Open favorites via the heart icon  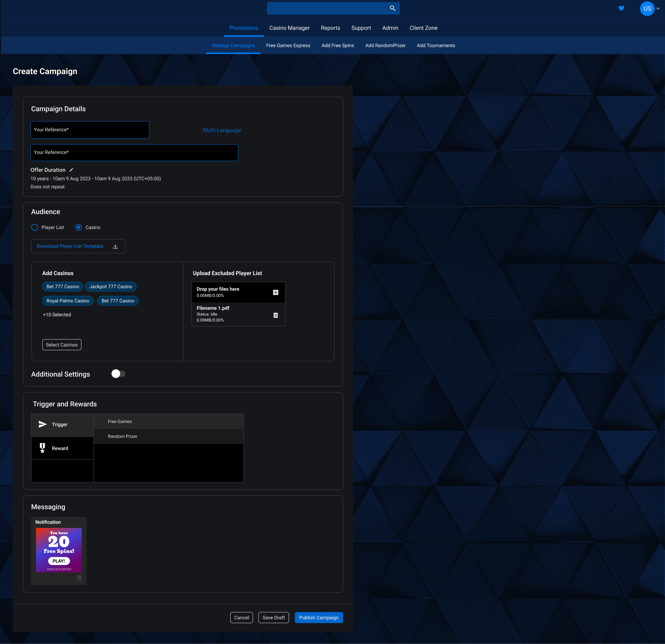tap(621, 9)
